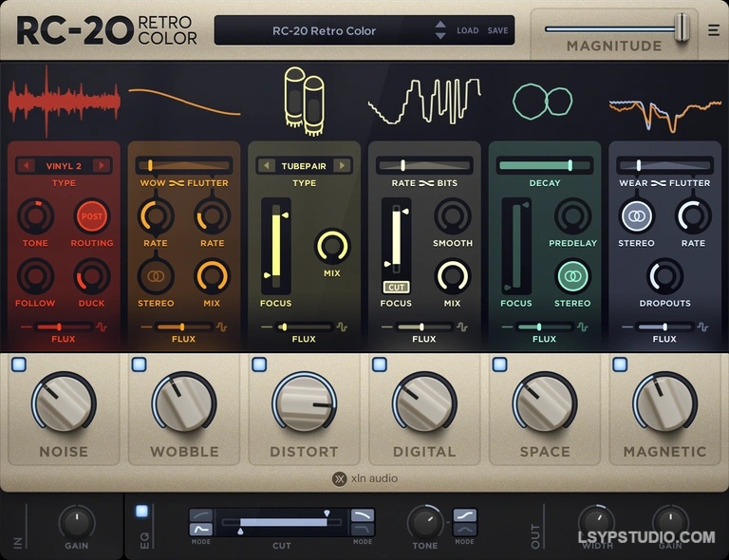Toggle the NOISE module enable checkbox

point(19,364)
